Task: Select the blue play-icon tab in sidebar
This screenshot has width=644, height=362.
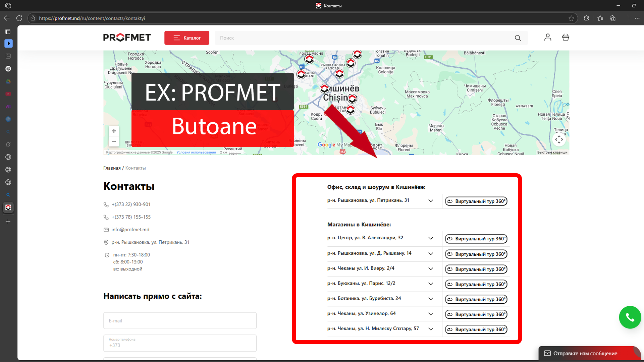Action: point(8,44)
